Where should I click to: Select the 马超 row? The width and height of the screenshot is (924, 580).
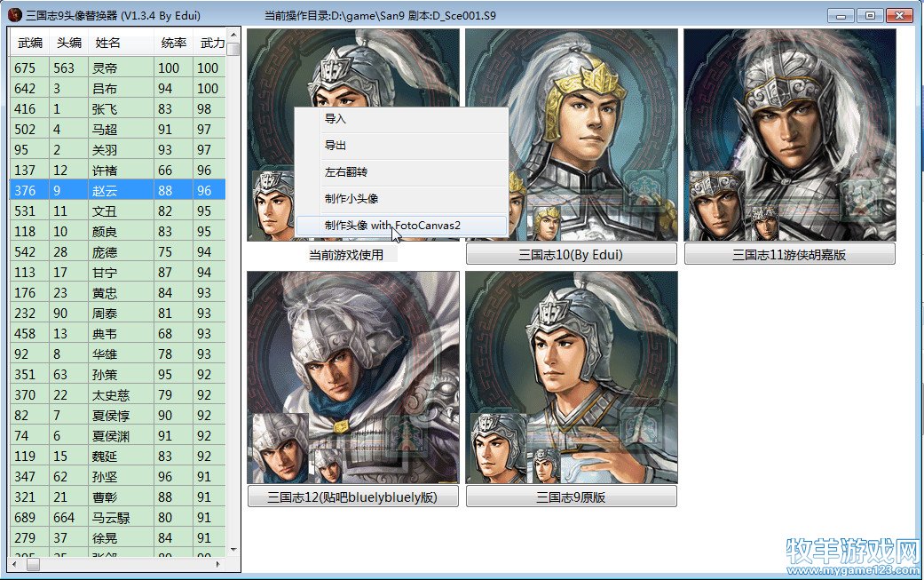118,129
